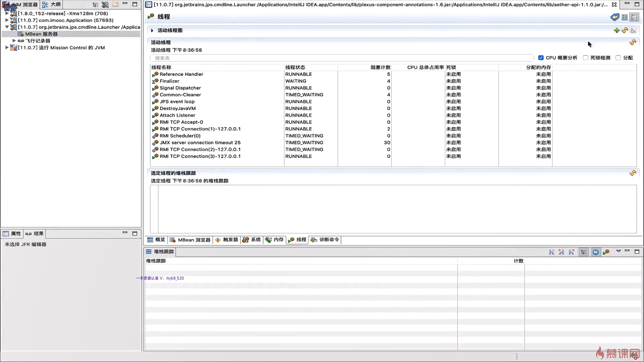Uncheck CPU 概要分析 checkbox
This screenshot has height=362, width=644.
[541, 58]
